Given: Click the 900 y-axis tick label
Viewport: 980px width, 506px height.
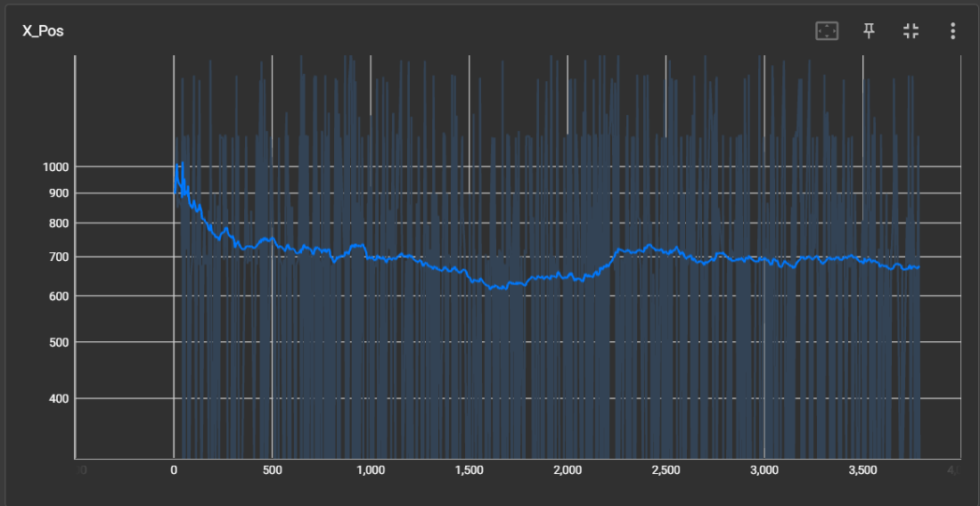Looking at the screenshot, I should (59, 193).
